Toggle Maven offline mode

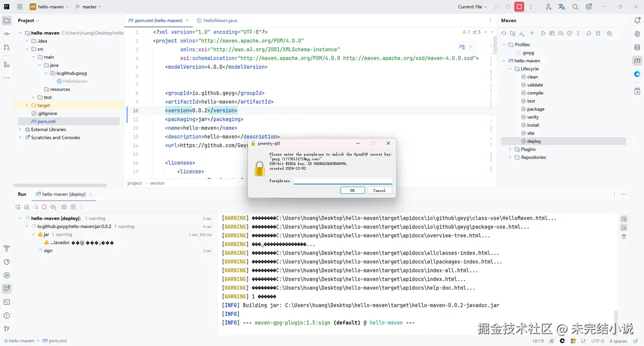coord(561,33)
